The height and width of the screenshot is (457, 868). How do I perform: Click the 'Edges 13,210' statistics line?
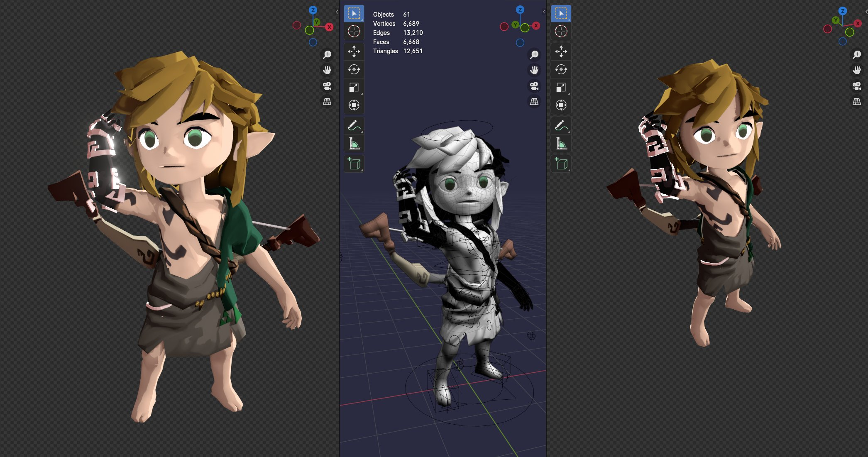click(398, 33)
